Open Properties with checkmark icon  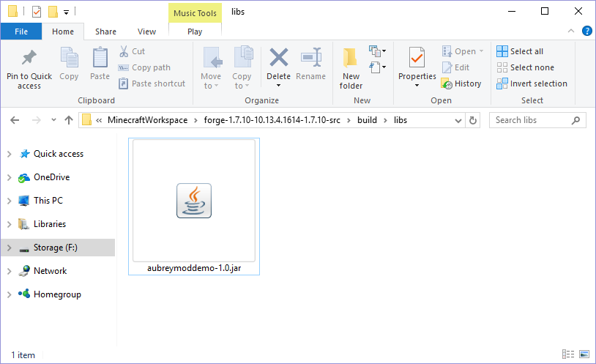click(417, 57)
